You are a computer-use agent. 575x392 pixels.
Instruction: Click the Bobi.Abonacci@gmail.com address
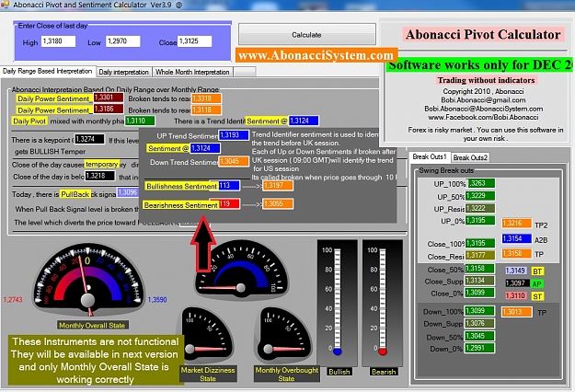483,99
